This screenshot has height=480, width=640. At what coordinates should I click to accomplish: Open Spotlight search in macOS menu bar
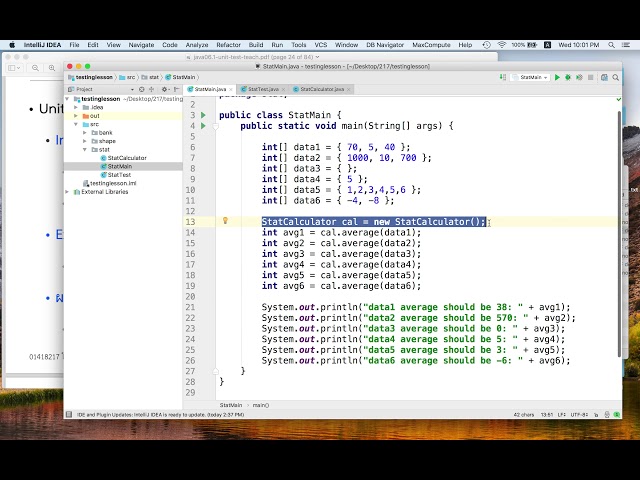tap(611, 45)
